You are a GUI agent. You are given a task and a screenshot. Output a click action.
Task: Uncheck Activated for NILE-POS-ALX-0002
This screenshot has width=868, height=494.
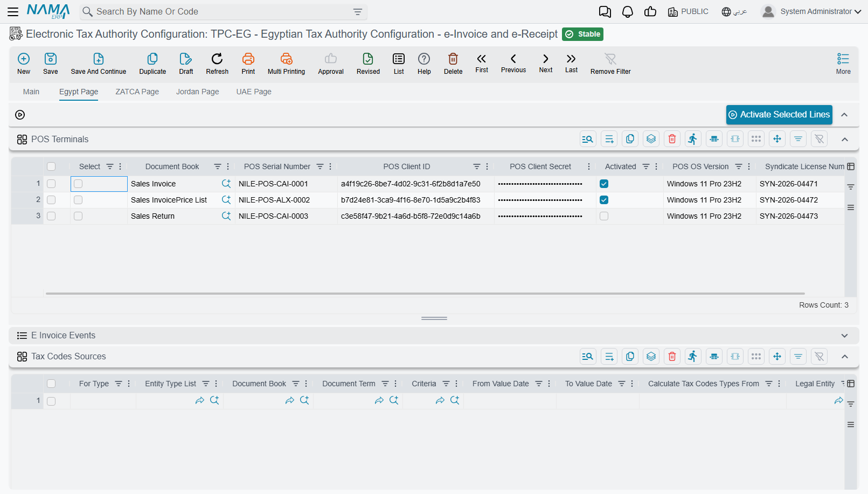604,200
